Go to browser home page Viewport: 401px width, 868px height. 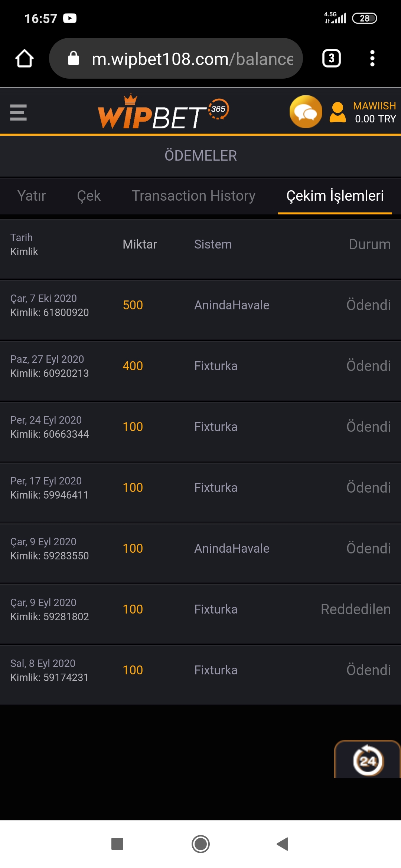[25, 59]
